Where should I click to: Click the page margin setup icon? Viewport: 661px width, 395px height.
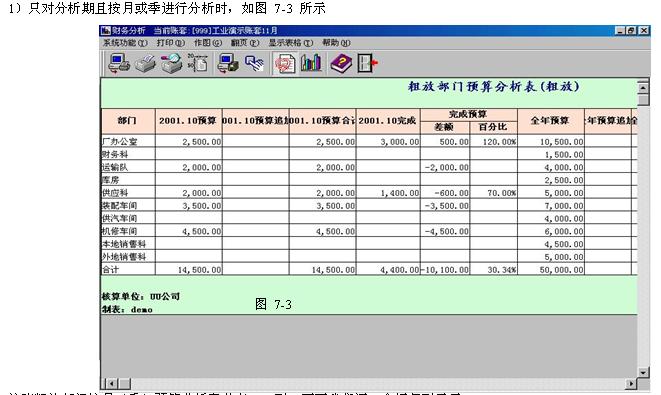pos(198,63)
